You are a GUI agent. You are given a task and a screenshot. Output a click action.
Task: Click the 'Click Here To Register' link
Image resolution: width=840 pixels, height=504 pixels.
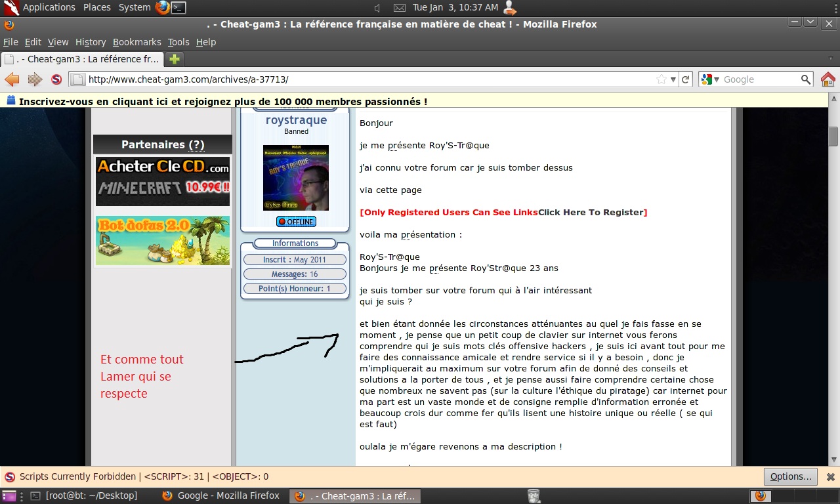click(591, 212)
